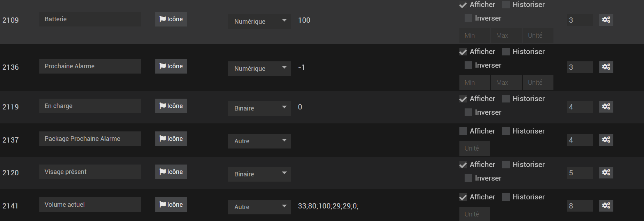Open Autre subtype dropdown for Volume actuel
The width and height of the screenshot is (644, 221).
click(x=259, y=207)
